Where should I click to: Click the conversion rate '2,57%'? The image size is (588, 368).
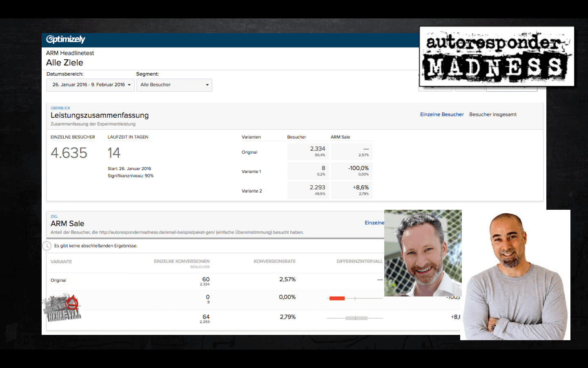click(x=287, y=279)
